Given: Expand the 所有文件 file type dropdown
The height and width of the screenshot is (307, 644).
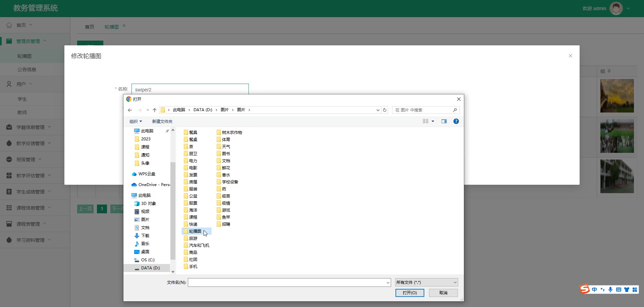Looking at the screenshot, I should 426,282.
